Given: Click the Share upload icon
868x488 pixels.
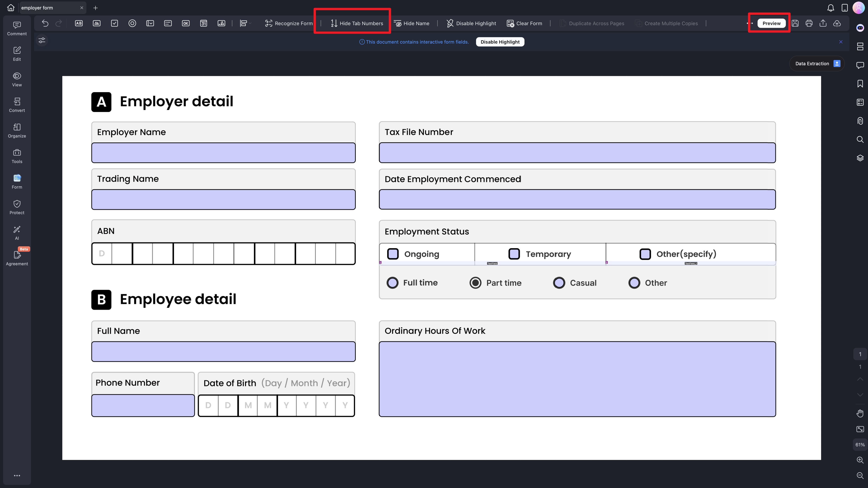Looking at the screenshot, I should point(823,23).
